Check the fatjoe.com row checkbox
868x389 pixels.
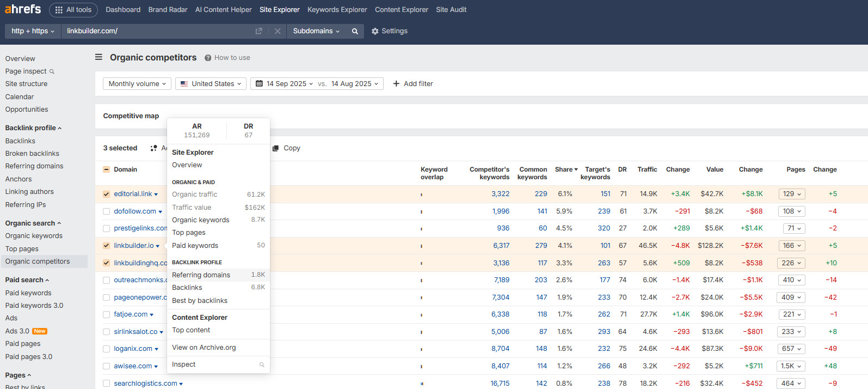click(106, 314)
